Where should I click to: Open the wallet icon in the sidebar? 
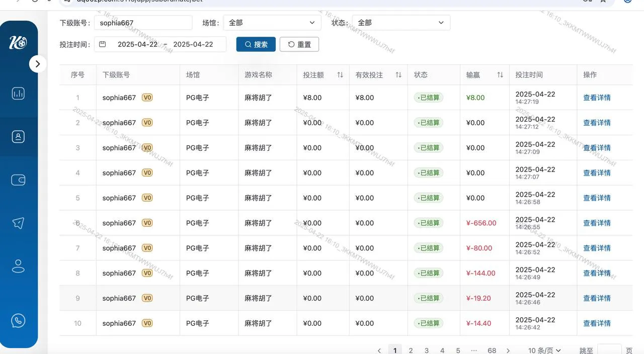[19, 179]
